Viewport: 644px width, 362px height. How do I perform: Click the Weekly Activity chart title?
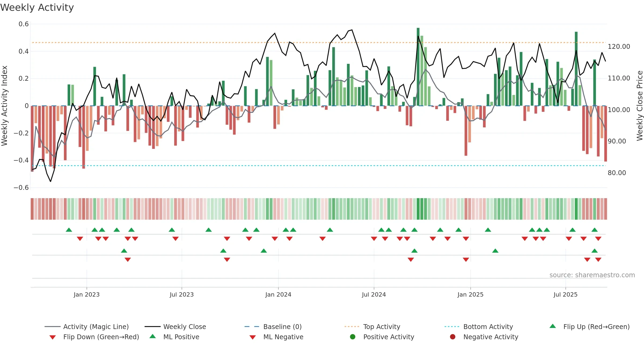pyautogui.click(x=37, y=8)
